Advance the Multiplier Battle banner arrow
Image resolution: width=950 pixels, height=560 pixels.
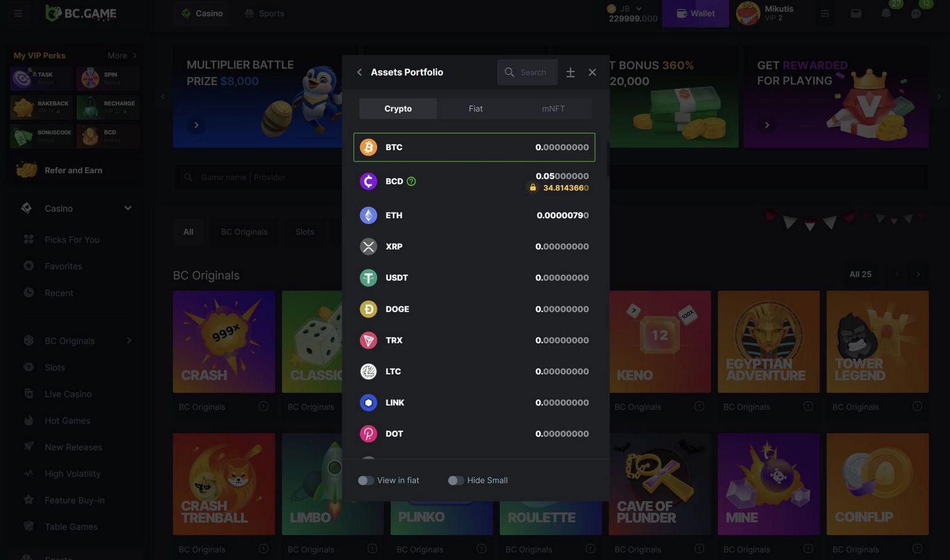pos(196,125)
